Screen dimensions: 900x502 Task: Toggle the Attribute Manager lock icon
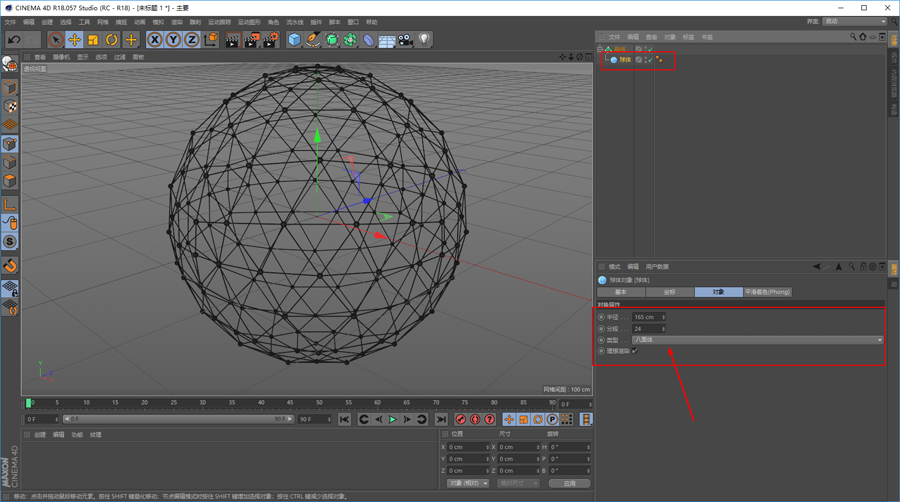pos(863,267)
